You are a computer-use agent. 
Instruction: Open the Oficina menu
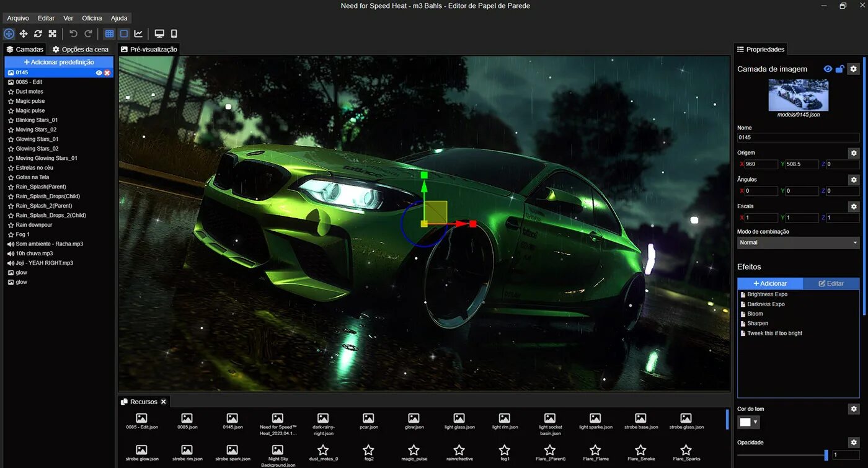(x=92, y=18)
